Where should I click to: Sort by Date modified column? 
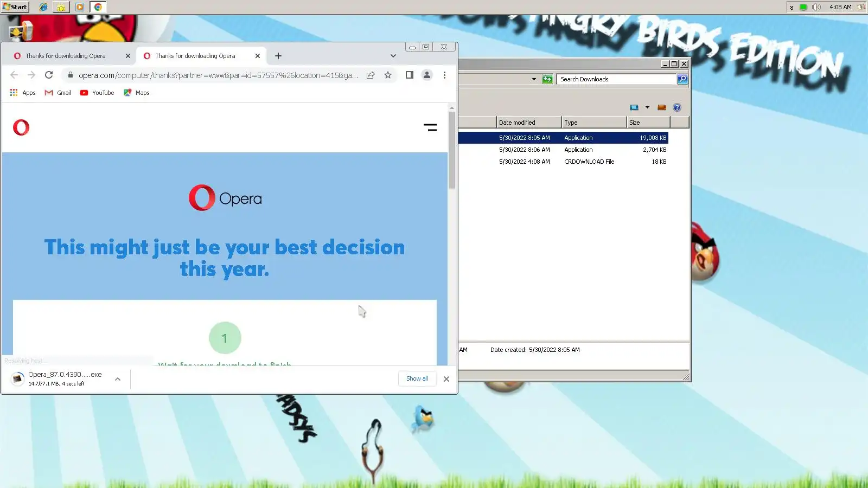click(529, 123)
